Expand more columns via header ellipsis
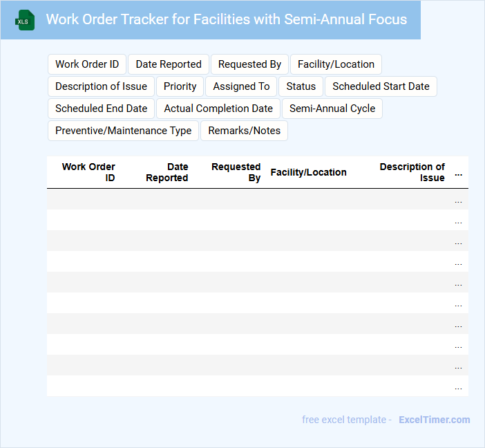Image resolution: width=485 pixels, height=448 pixels. point(458,174)
